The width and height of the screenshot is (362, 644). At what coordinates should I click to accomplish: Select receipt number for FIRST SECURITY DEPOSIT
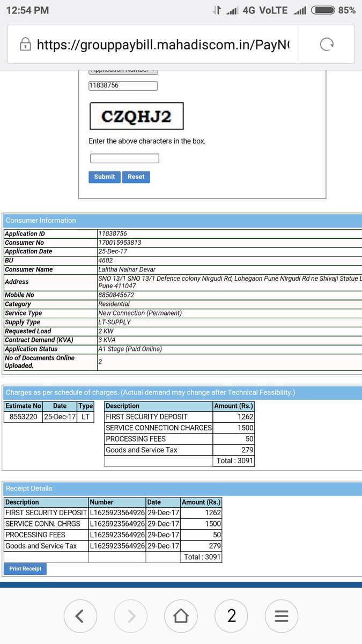(x=117, y=513)
